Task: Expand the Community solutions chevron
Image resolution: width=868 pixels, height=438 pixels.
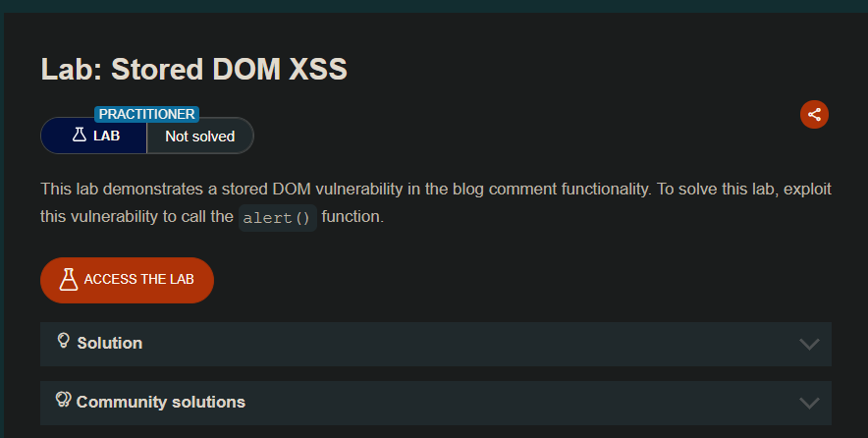Action: pyautogui.click(x=809, y=403)
